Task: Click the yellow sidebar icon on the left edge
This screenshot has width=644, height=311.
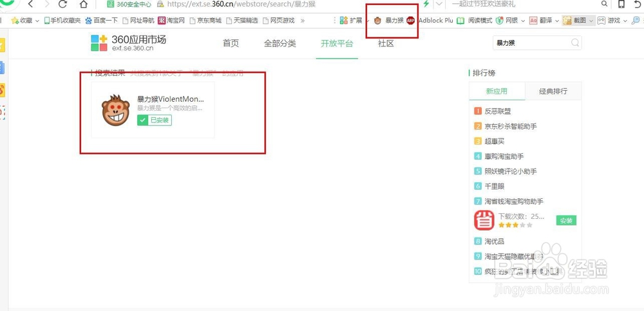Action: click(3, 45)
